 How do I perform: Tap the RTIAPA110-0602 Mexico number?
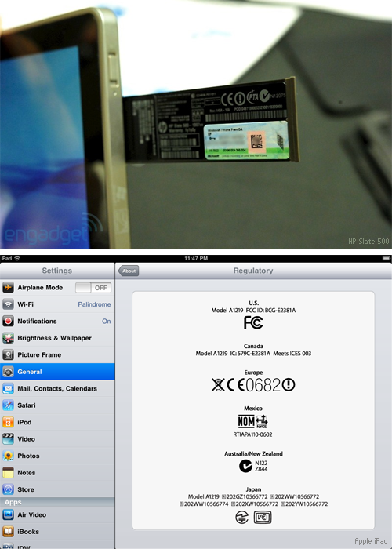(x=252, y=434)
